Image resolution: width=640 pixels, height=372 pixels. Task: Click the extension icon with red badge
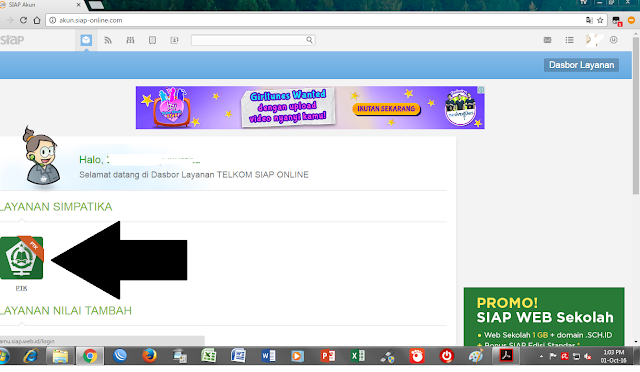pyautogui.click(x=617, y=20)
